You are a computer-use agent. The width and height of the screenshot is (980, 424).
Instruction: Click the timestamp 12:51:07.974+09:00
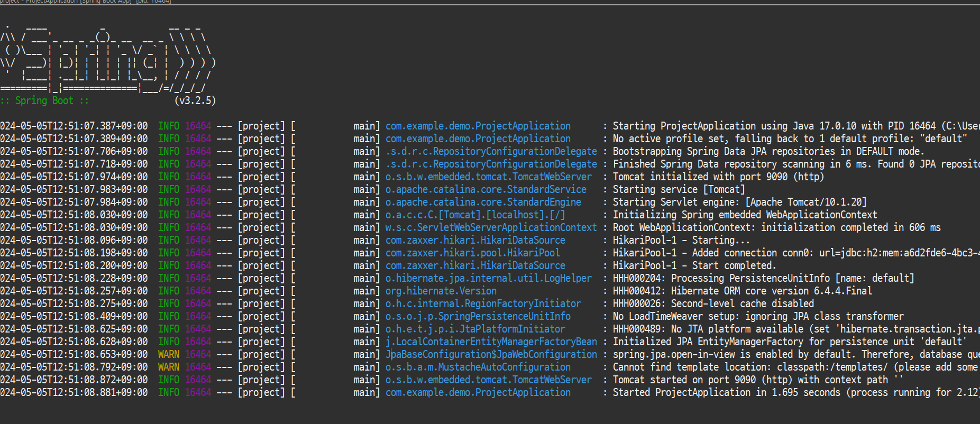(74, 177)
